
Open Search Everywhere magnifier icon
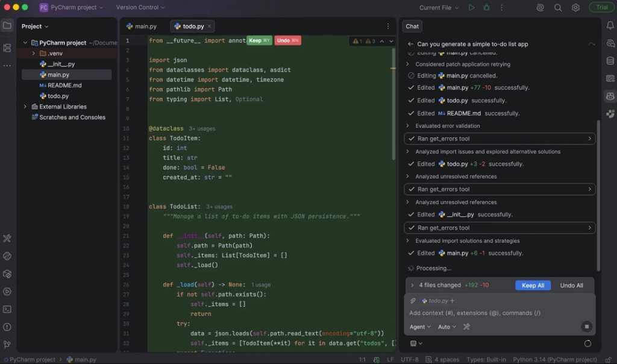pos(558,7)
